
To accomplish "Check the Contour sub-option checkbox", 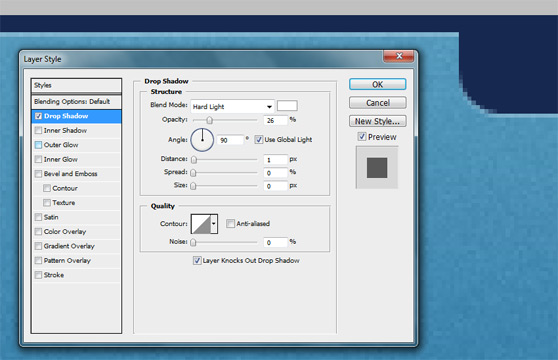I will click(47, 188).
